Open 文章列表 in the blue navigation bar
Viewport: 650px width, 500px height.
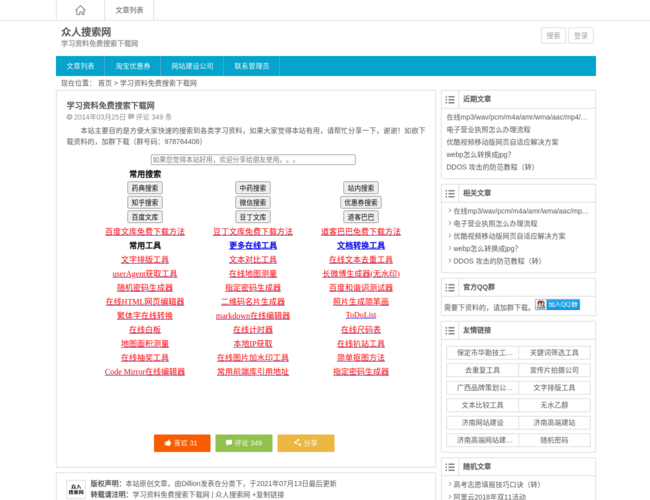[80, 66]
